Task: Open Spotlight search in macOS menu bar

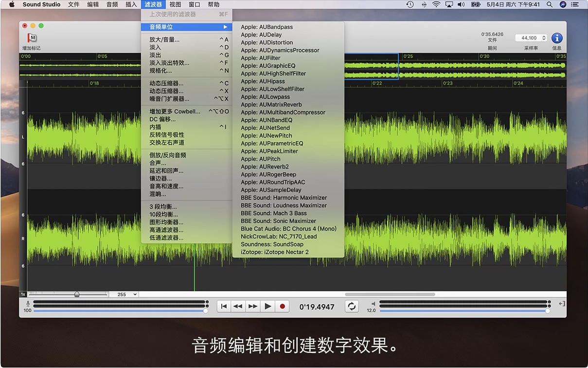Action: coord(550,4)
